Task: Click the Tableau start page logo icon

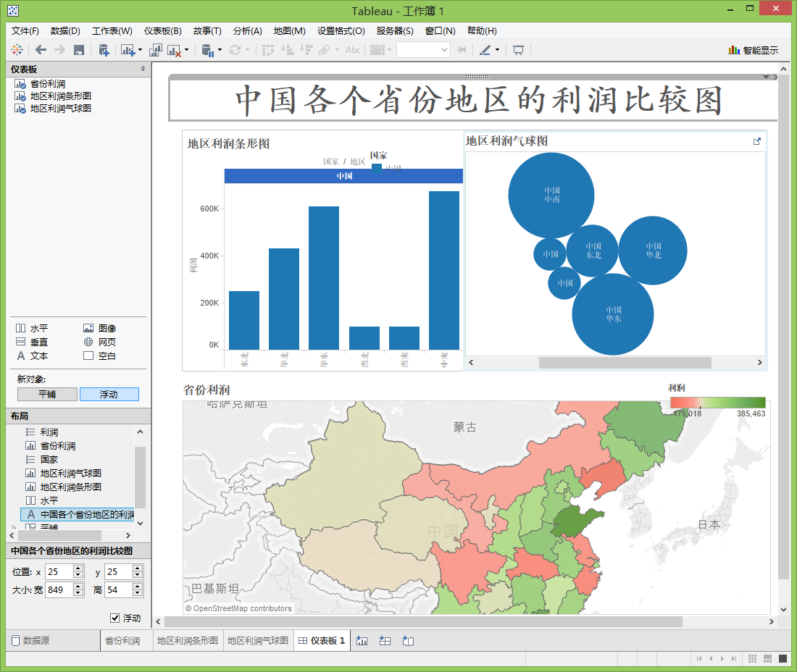Action: coord(17,50)
